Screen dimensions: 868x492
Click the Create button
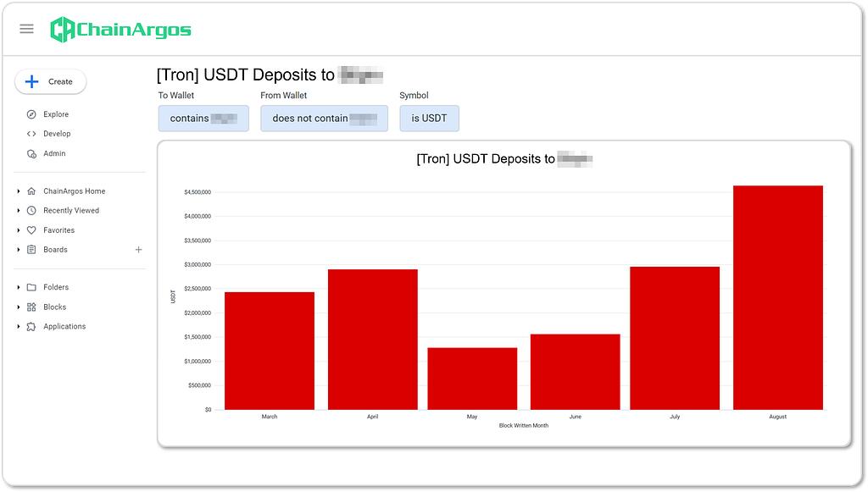(50, 82)
